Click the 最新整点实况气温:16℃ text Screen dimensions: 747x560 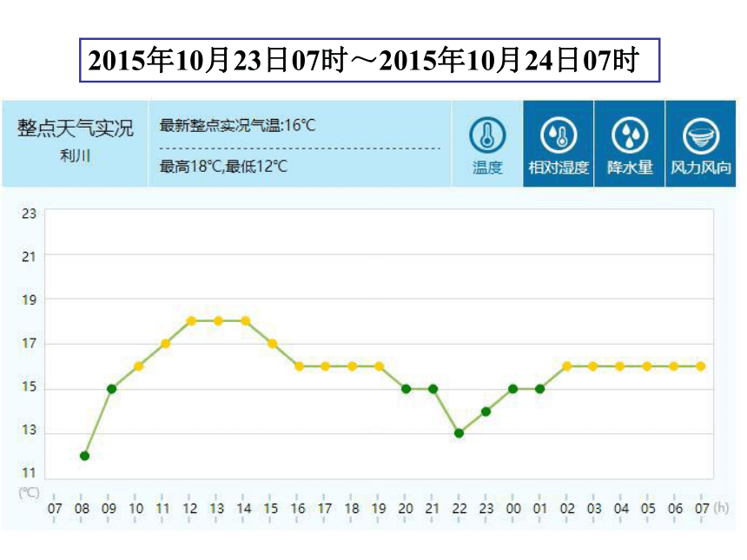click(x=237, y=125)
